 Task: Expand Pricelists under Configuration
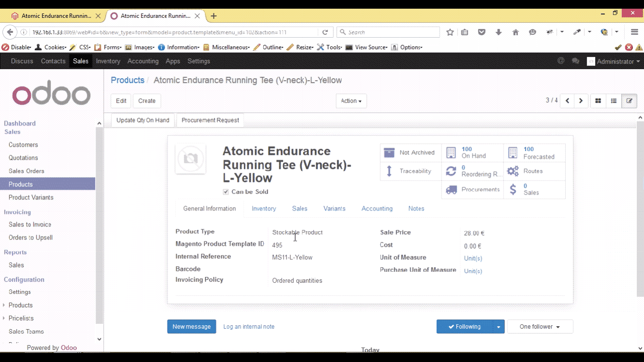[21, 318]
